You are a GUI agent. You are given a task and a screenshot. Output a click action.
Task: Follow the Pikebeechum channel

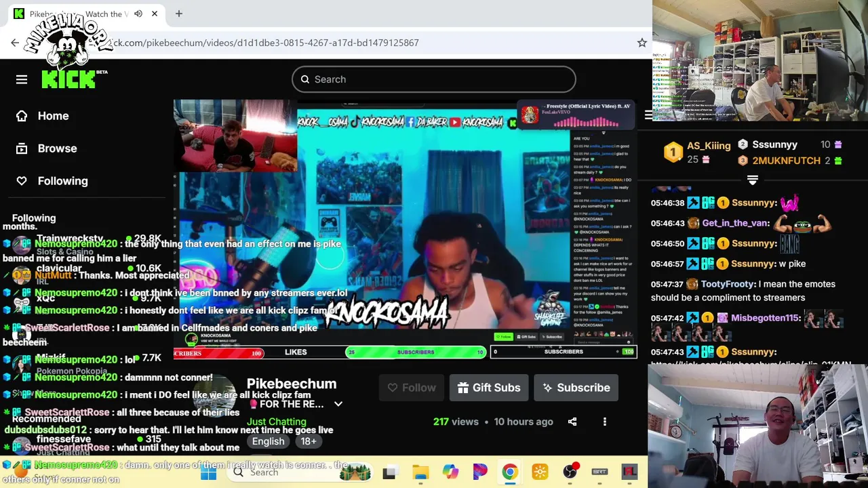pyautogui.click(x=412, y=388)
